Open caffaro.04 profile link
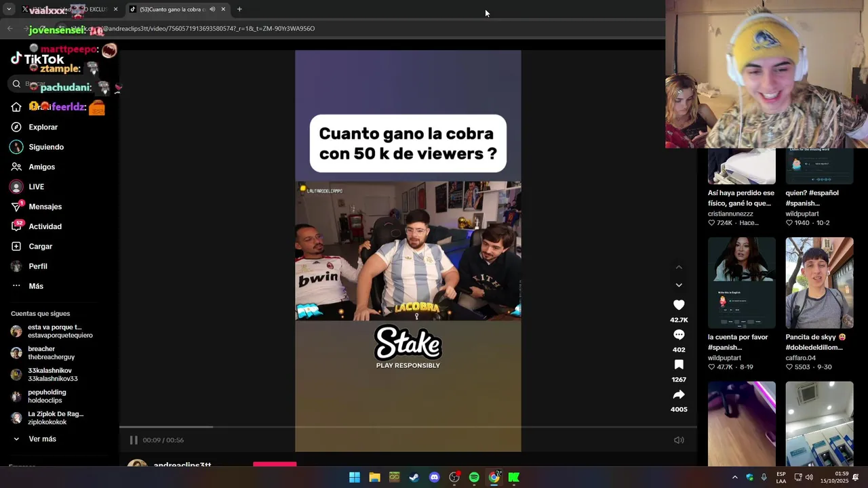Image resolution: width=868 pixels, height=488 pixels. [x=801, y=358]
